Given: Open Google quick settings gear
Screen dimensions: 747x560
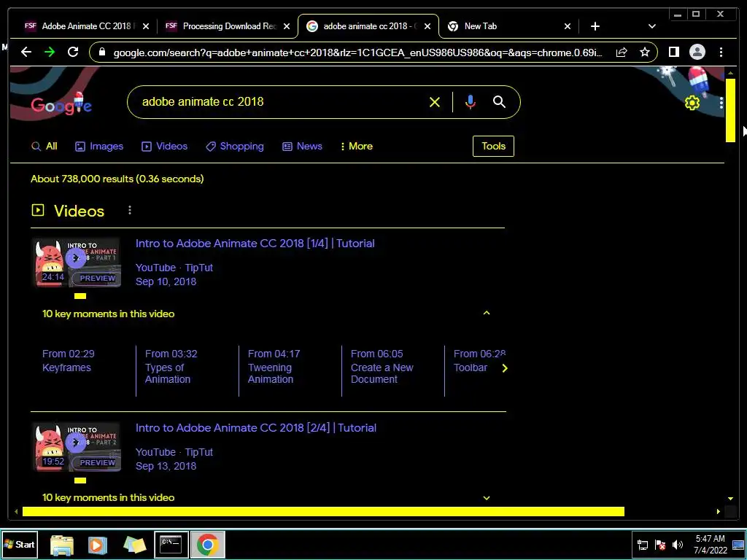Looking at the screenshot, I should click(692, 103).
